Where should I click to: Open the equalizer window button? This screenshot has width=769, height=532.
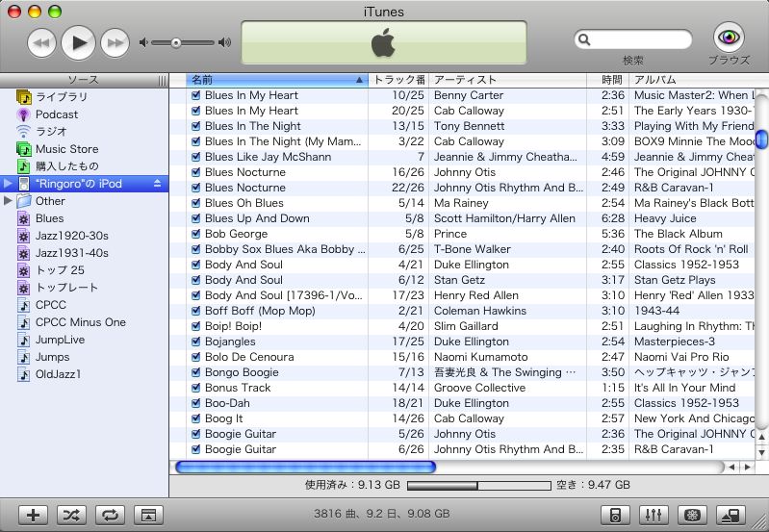(x=654, y=515)
